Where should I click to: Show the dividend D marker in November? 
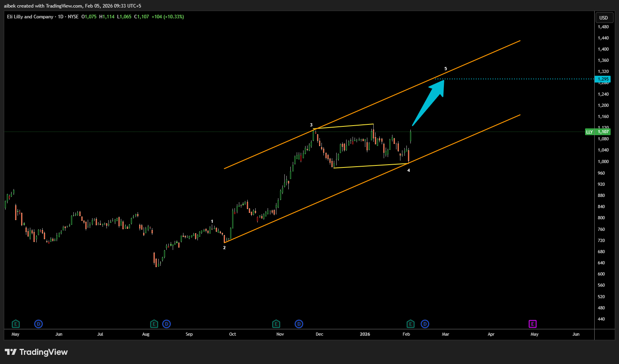(x=299, y=324)
